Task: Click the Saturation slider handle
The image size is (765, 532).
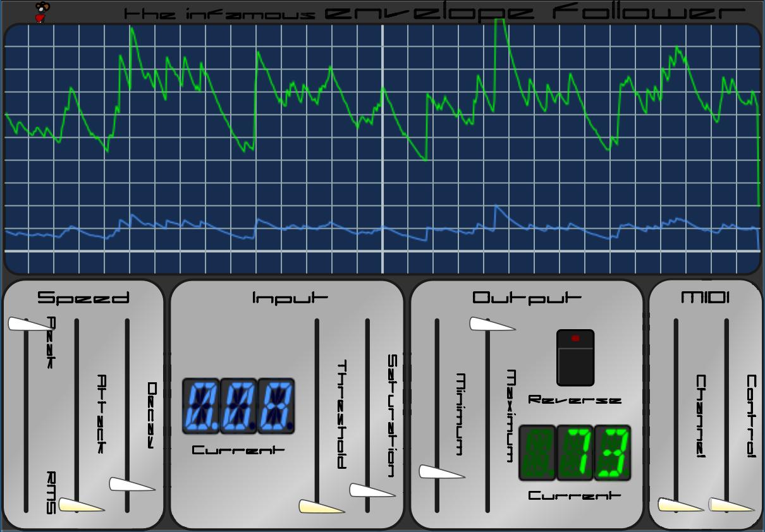Action: 372,490
